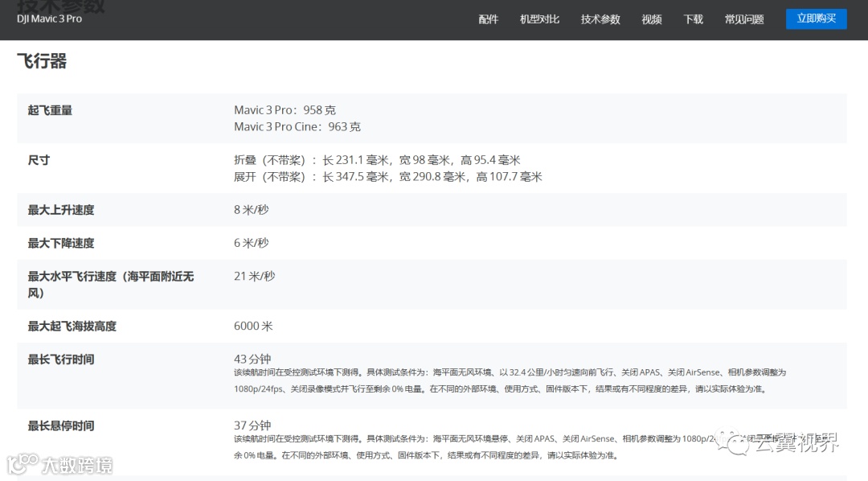This screenshot has width=868, height=481.
Task: Click the DJI Mavic 3 Pro title
Action: tap(49, 18)
